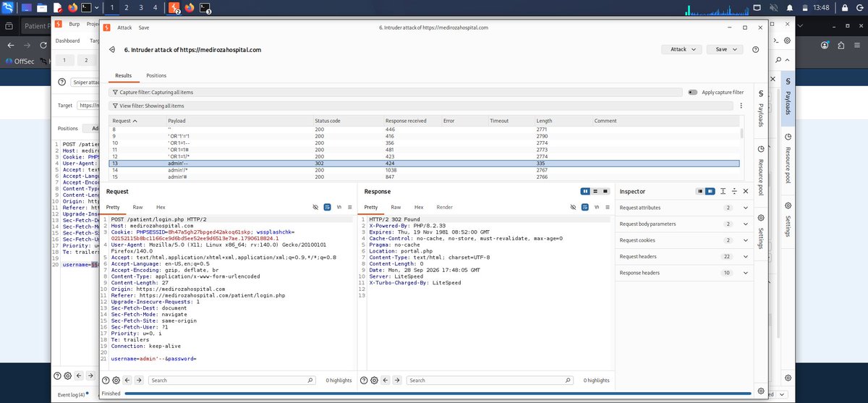Open Request panel hamburger options menu

coord(349,207)
